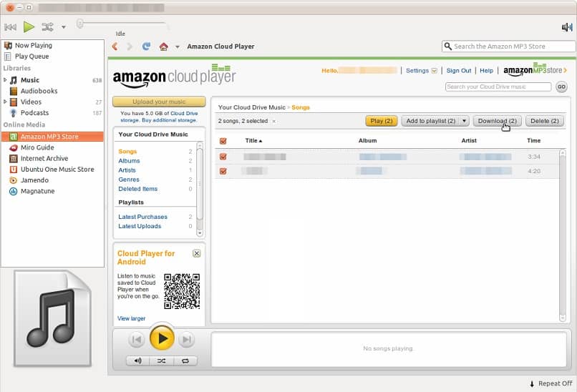This screenshot has width=577, height=392.
Task: Adjust volume with the speaker icon
Action: click(x=567, y=27)
